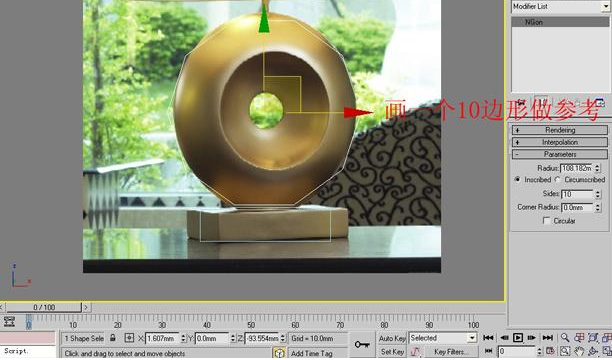Enable the Circular checkbox
The width and height of the screenshot is (612, 360).
pyautogui.click(x=546, y=221)
